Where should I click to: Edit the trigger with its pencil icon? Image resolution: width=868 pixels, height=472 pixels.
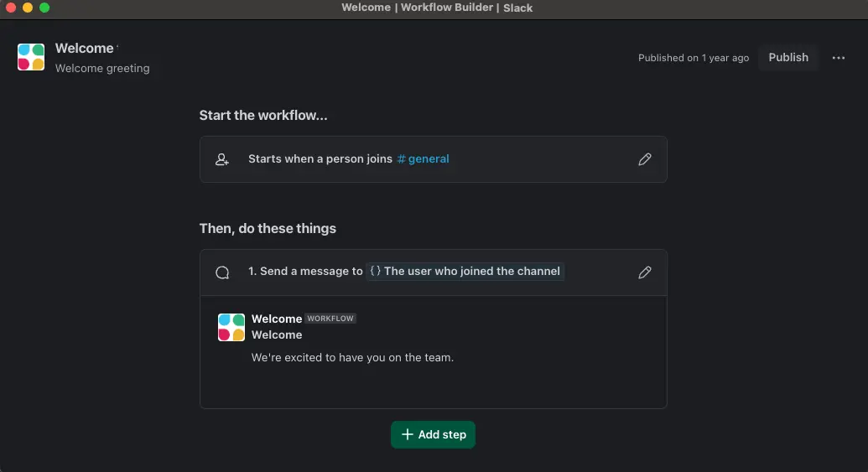click(644, 159)
